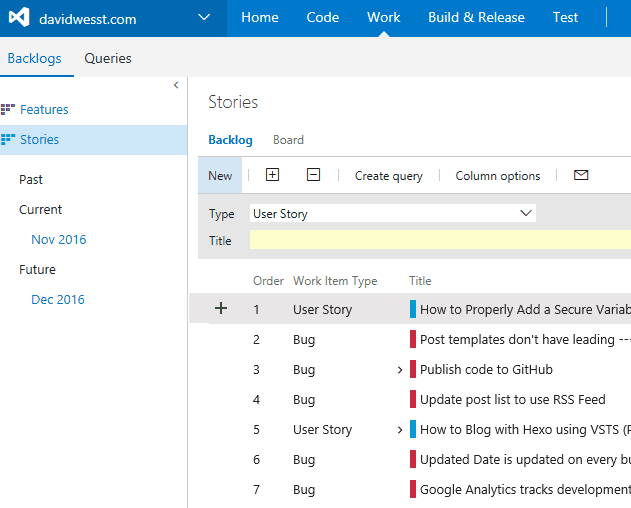
Task: Select 'Post templates don't have leading' bug
Action: pyautogui.click(x=525, y=340)
